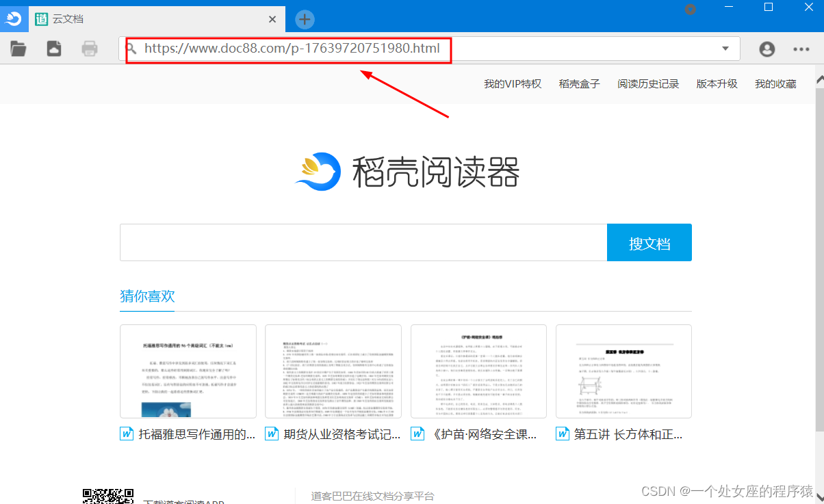Expand the address bar history dropdown

[x=725, y=49]
